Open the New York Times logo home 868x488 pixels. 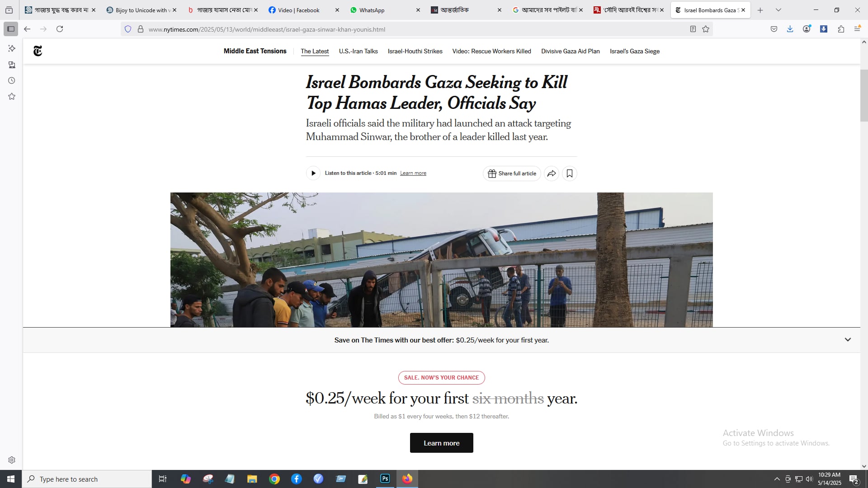[x=38, y=51]
